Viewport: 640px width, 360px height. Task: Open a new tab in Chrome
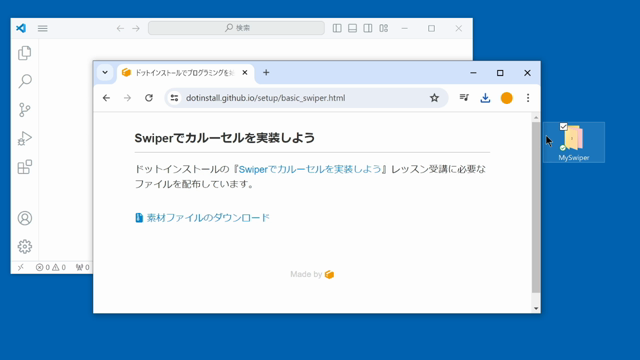pyautogui.click(x=266, y=73)
